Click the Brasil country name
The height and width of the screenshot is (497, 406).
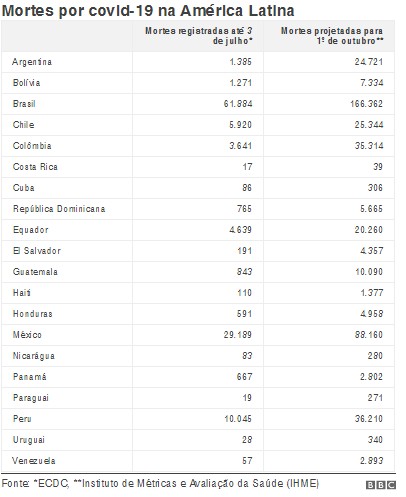24,104
